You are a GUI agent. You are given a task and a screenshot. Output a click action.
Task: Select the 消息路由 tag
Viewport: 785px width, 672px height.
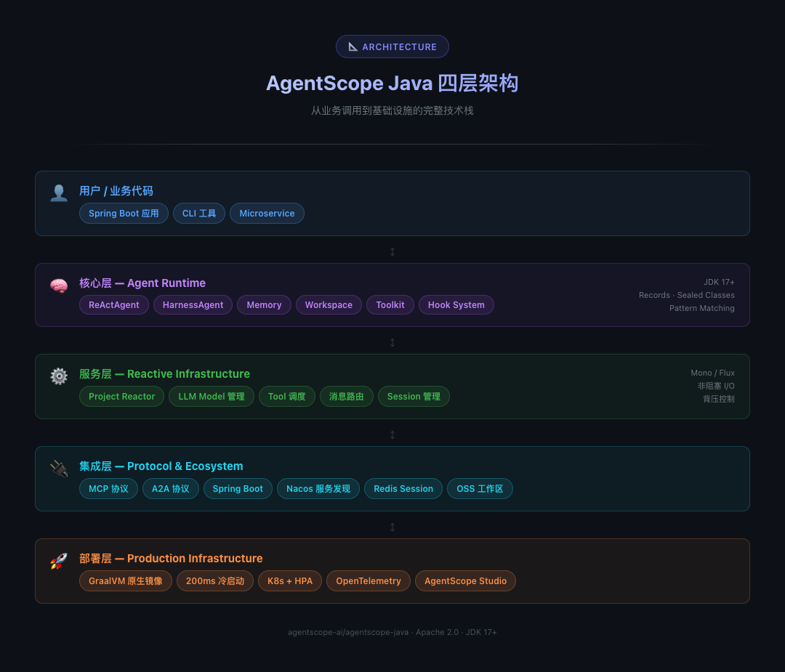click(x=347, y=396)
